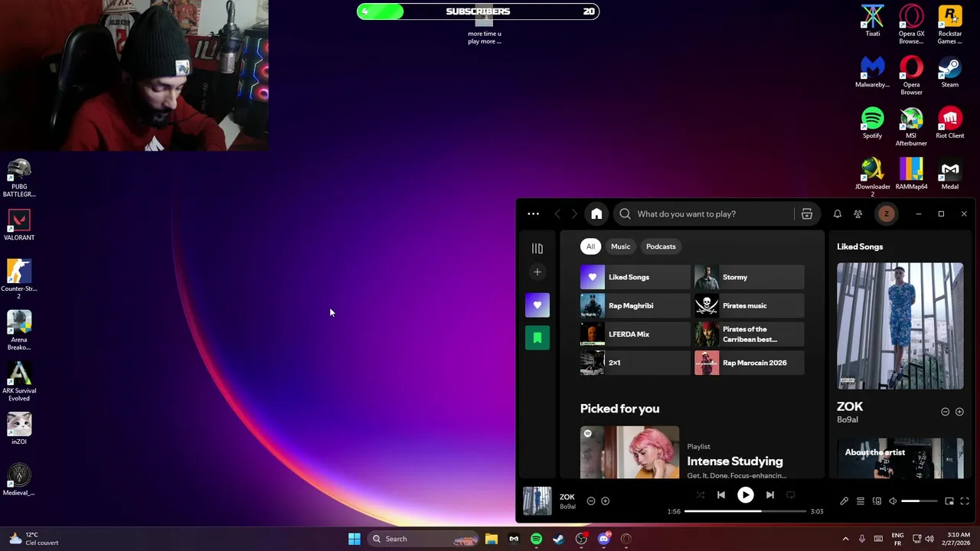Open Pirates of the Carribean best card

[749, 334]
